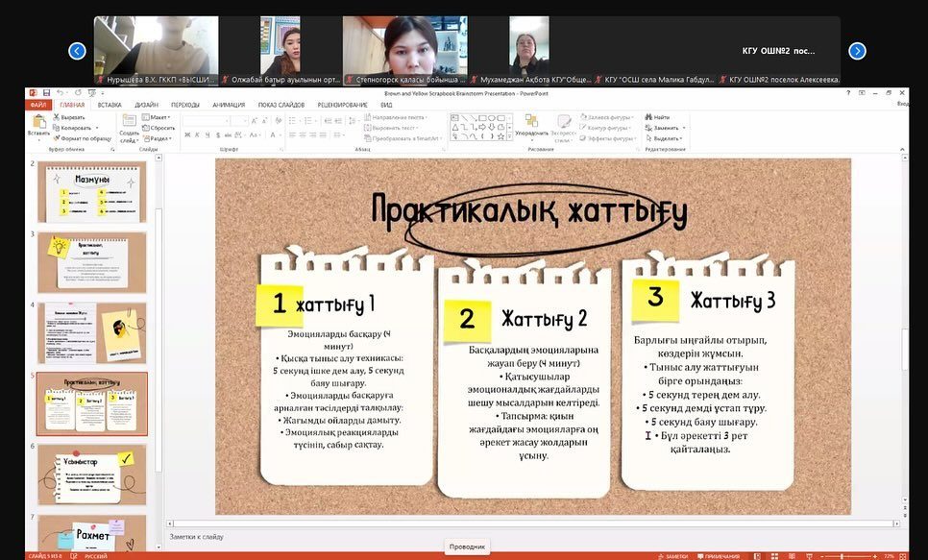Click the Вставить (Paste) icon

pos(38,122)
